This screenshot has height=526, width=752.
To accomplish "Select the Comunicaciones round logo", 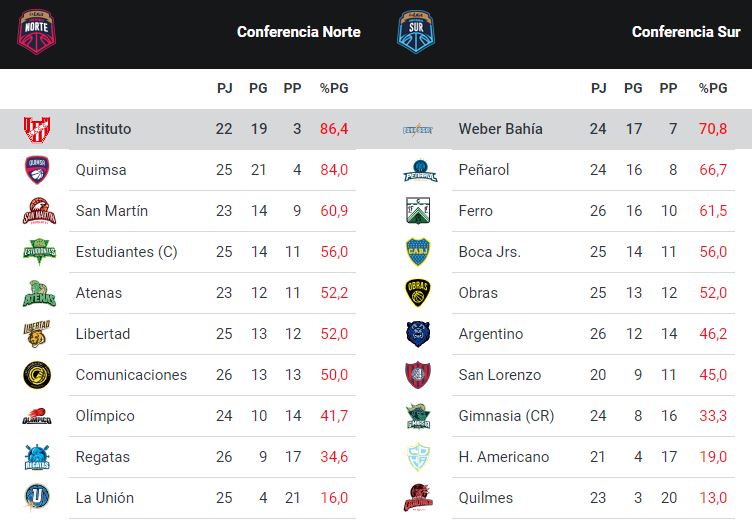I will pos(37,375).
